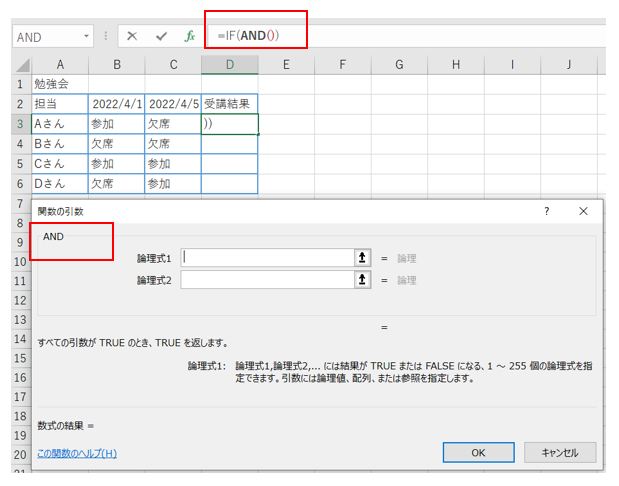Click the Insert Function fx icon
Viewport: 619px width, 486px height.
[x=189, y=36]
